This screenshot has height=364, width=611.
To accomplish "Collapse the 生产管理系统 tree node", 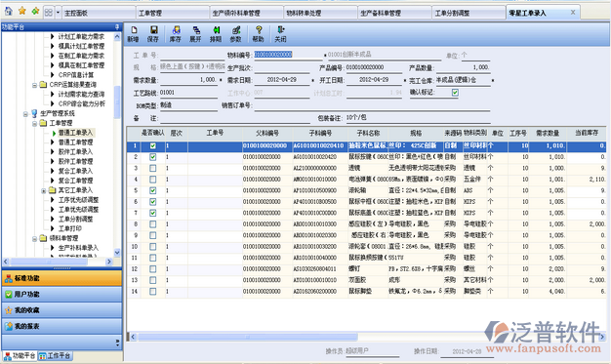I will (25, 114).
